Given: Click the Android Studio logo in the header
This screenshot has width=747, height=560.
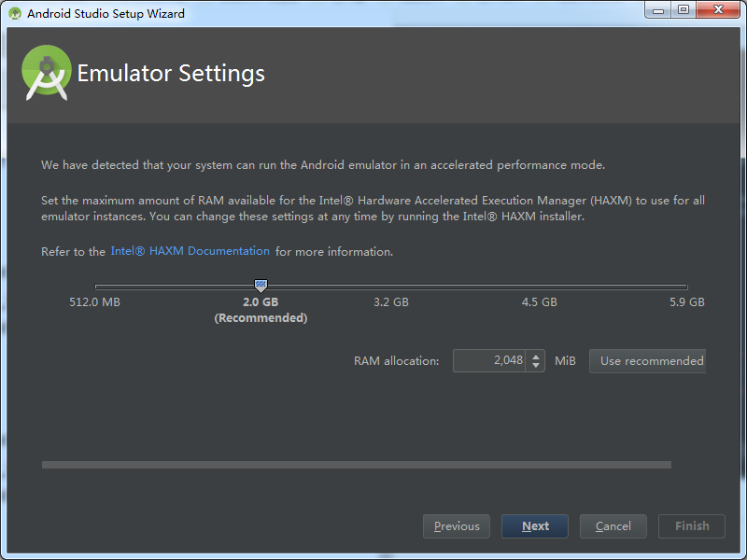Looking at the screenshot, I should pyautogui.click(x=47, y=73).
